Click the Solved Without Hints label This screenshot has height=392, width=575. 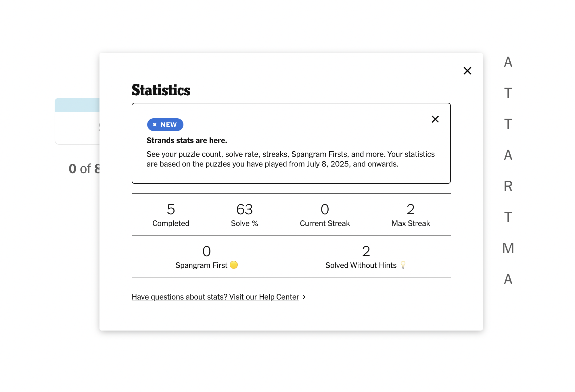tap(361, 265)
